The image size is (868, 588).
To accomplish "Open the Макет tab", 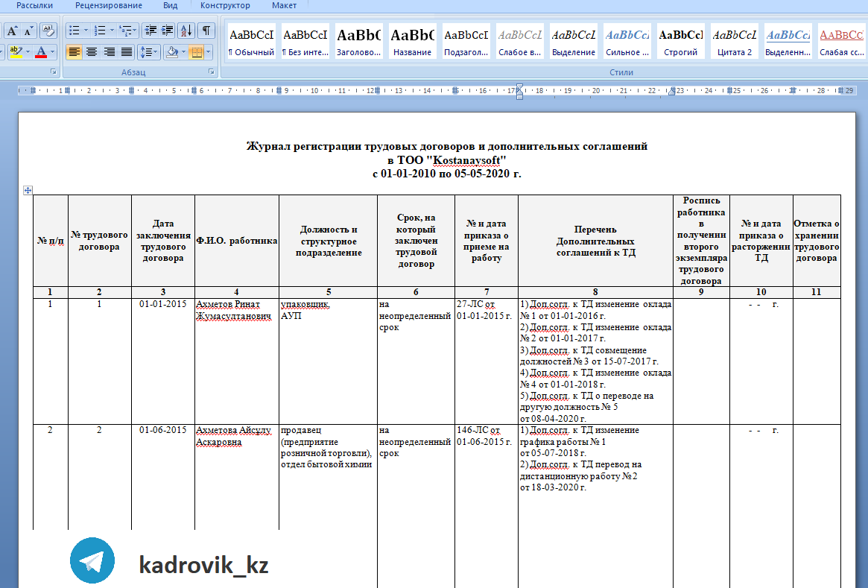I will pyautogui.click(x=284, y=5).
